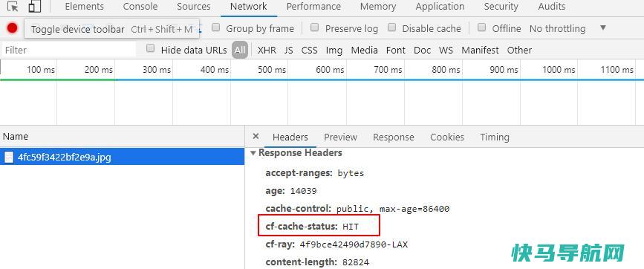Check Hide data URLs option

(x=151, y=49)
